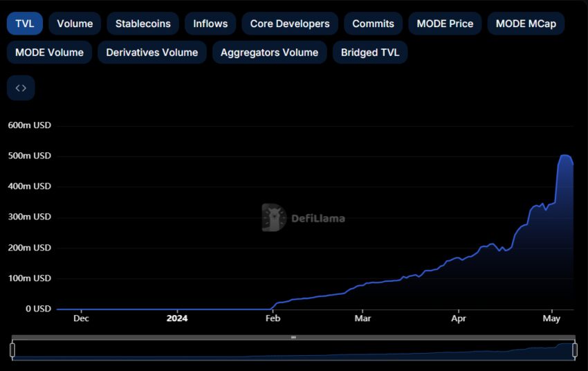588x371 pixels.
Task: Show Bridged TVL on chart
Action: pos(370,53)
